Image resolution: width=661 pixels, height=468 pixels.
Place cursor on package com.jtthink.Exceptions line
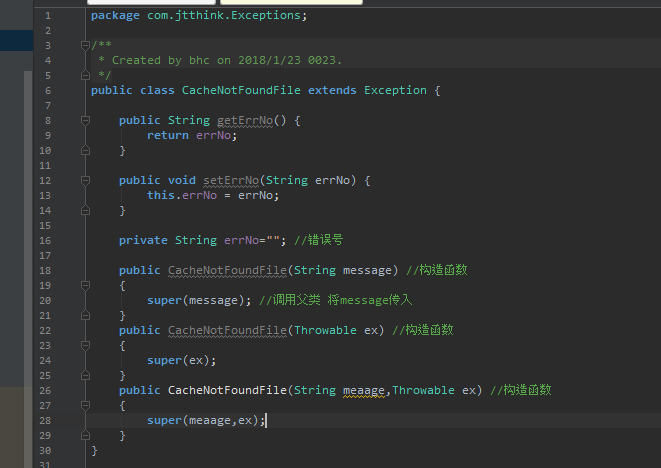pos(199,16)
